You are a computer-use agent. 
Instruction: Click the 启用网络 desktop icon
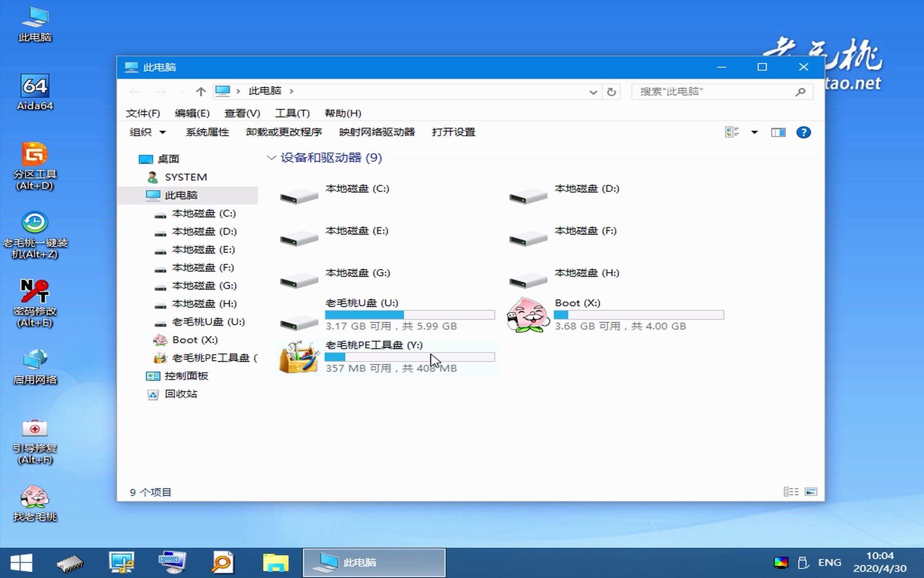[x=35, y=367]
